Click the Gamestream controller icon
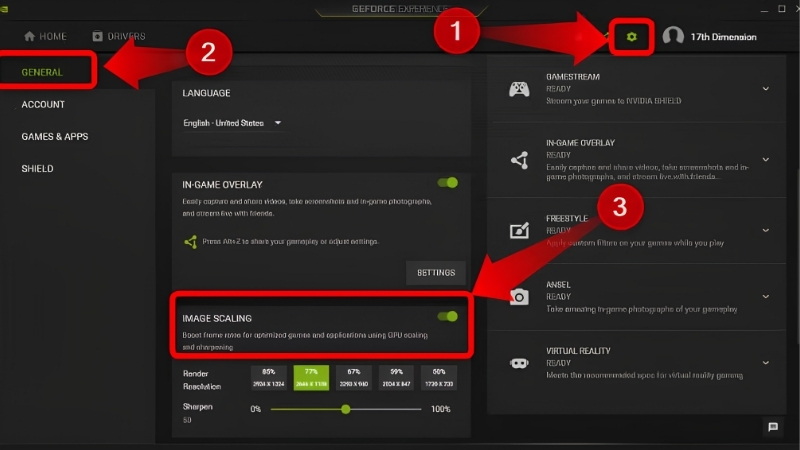Image resolution: width=800 pixels, height=450 pixels. 519,89
